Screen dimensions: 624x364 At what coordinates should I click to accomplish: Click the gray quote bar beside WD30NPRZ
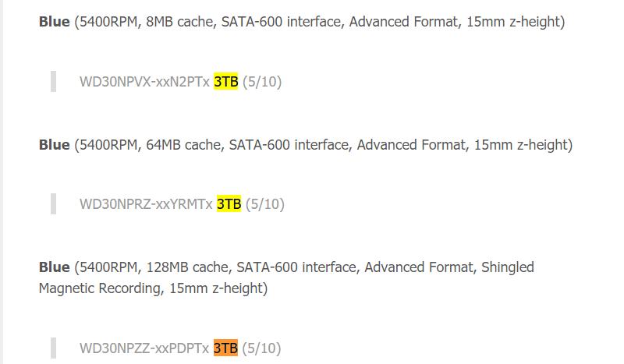click(53, 204)
